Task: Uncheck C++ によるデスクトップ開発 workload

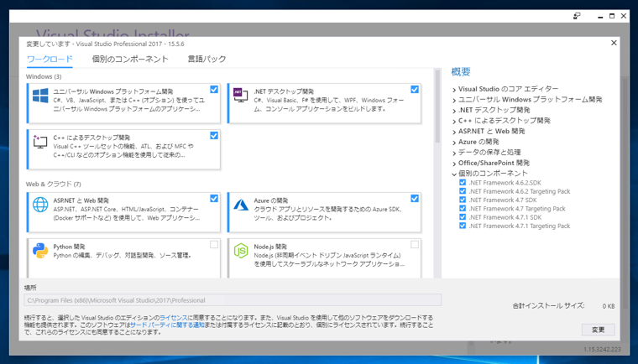Action: [214, 135]
